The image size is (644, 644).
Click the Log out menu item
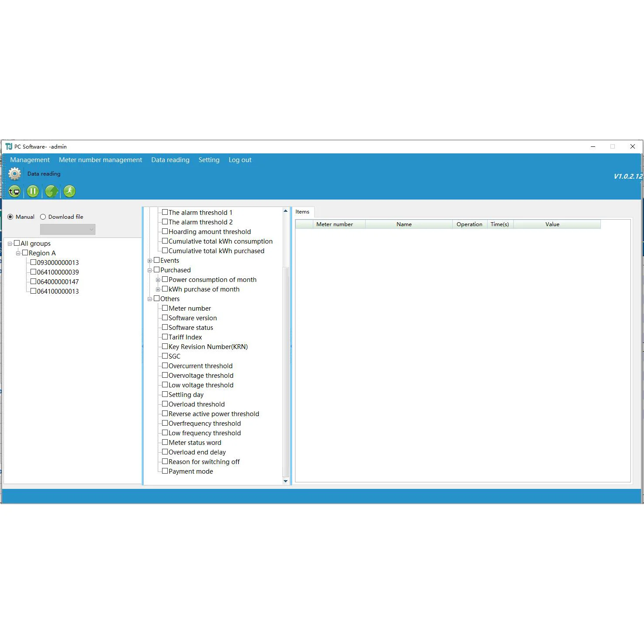pos(240,160)
